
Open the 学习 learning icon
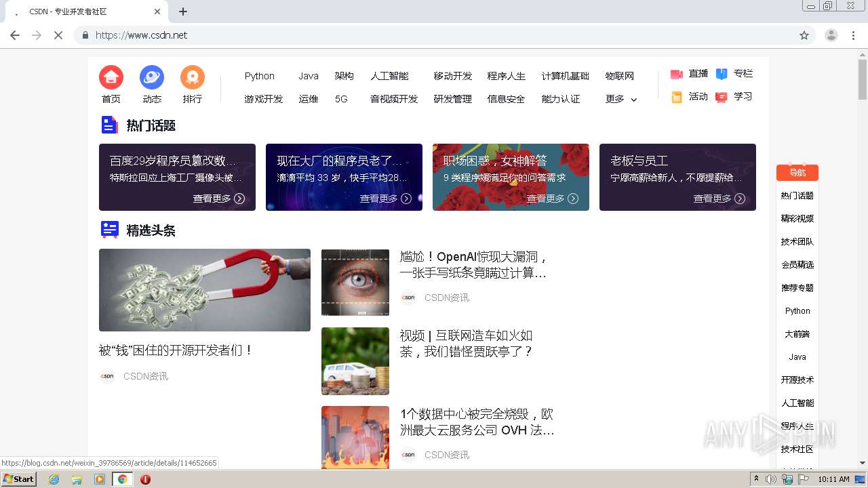pos(722,97)
